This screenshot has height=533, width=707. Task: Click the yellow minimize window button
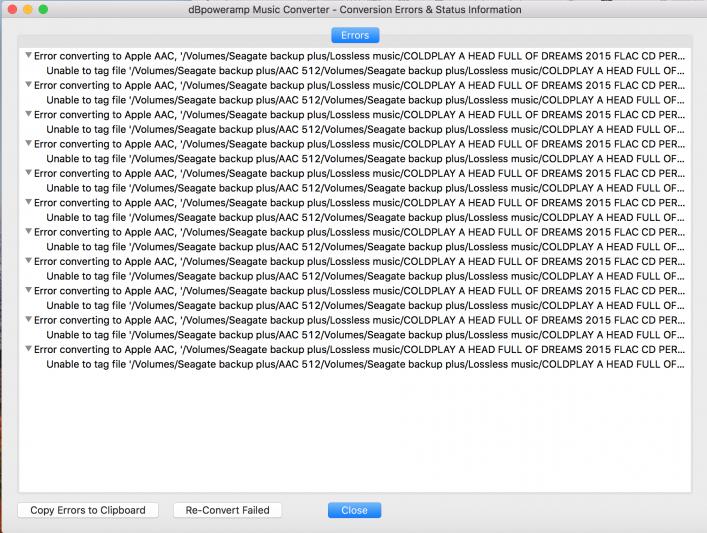[x=28, y=9]
